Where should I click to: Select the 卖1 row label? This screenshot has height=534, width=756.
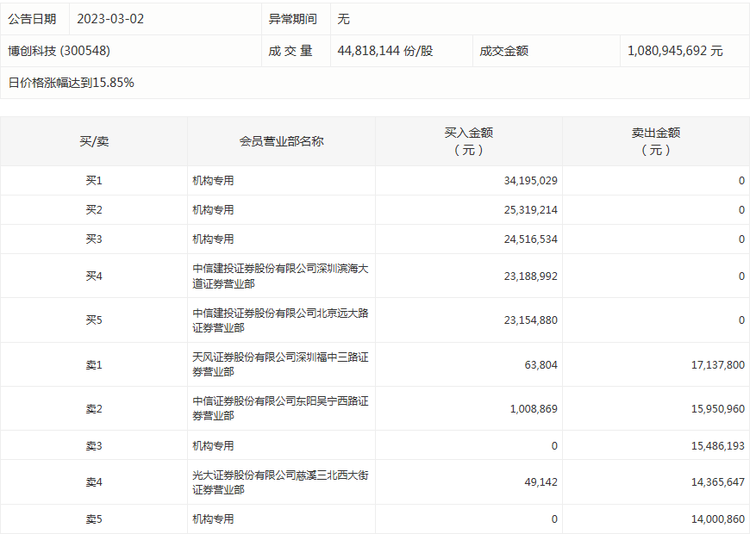[94, 365]
